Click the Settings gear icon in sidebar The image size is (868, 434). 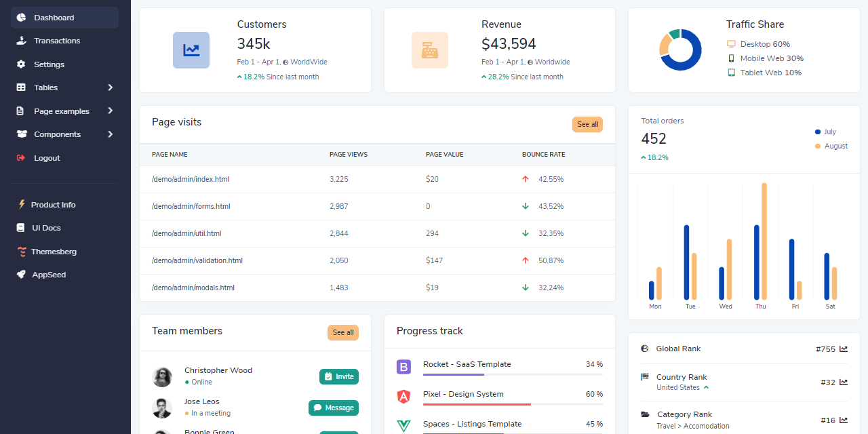pyautogui.click(x=20, y=64)
